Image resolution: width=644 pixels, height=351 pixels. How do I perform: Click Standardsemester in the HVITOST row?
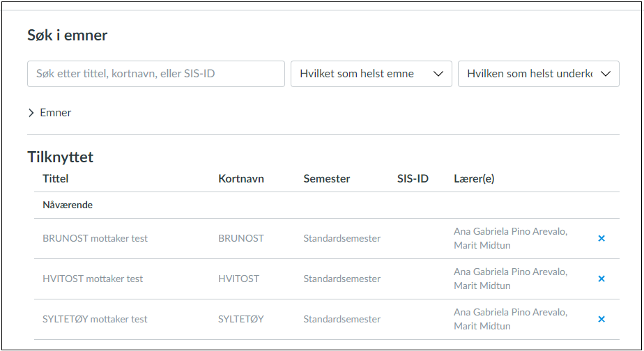[342, 279]
